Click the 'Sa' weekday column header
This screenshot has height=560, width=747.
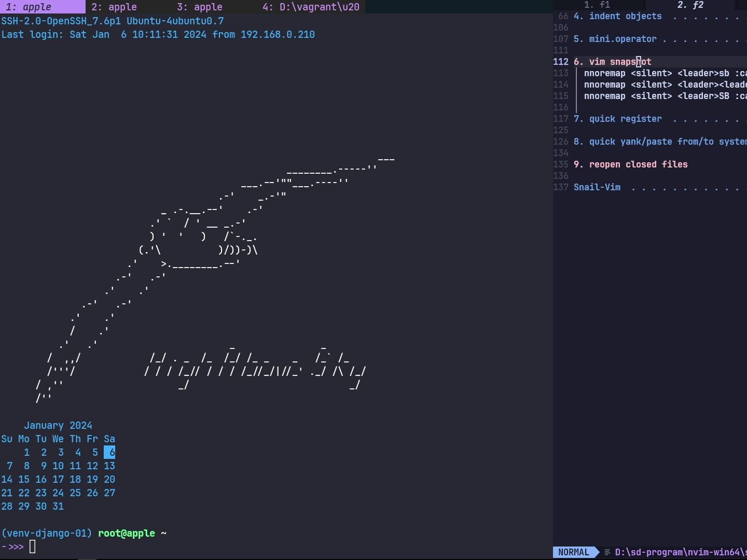(x=109, y=439)
